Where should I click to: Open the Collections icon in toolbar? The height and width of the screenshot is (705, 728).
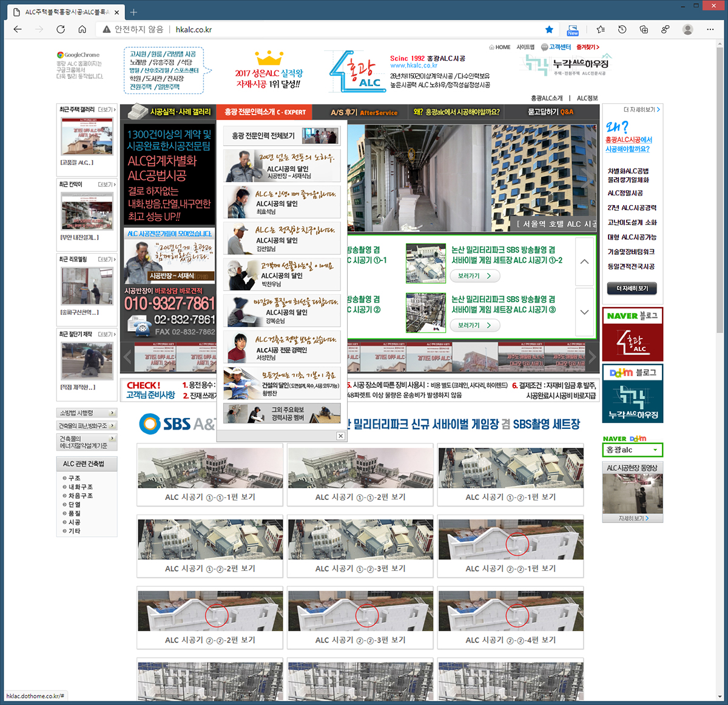[x=644, y=29]
